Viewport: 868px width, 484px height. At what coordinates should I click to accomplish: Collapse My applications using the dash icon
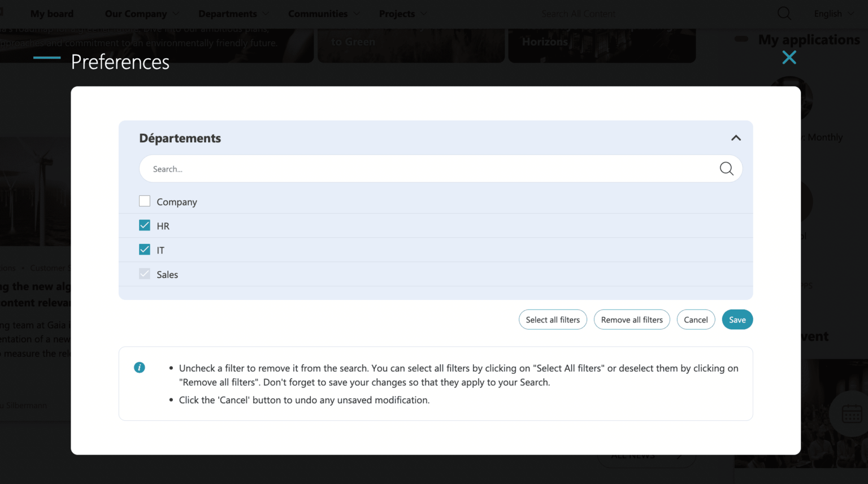pyautogui.click(x=742, y=39)
